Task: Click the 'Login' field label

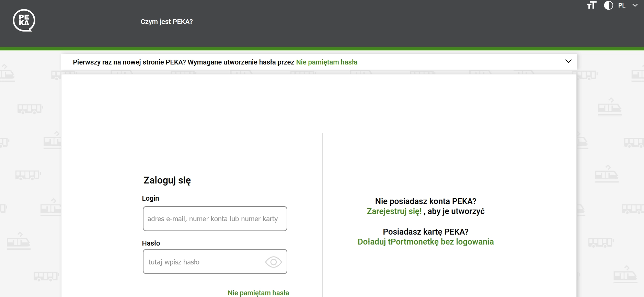Action: pos(150,198)
